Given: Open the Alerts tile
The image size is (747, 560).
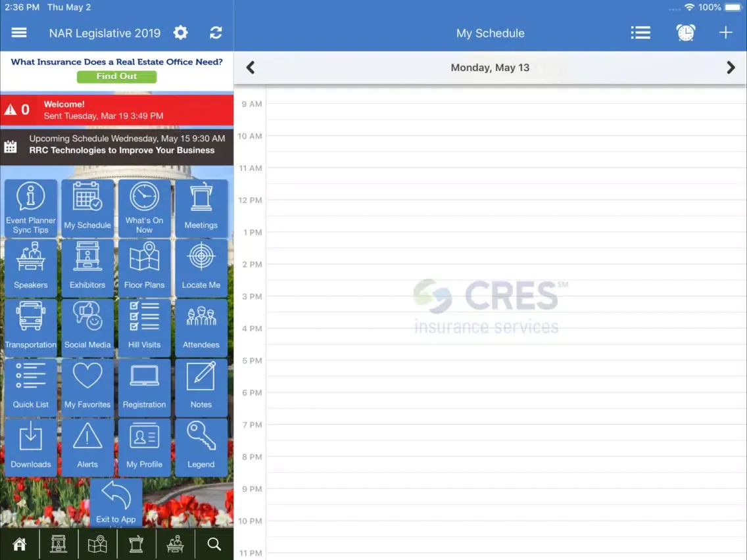Looking at the screenshot, I should click(87, 448).
